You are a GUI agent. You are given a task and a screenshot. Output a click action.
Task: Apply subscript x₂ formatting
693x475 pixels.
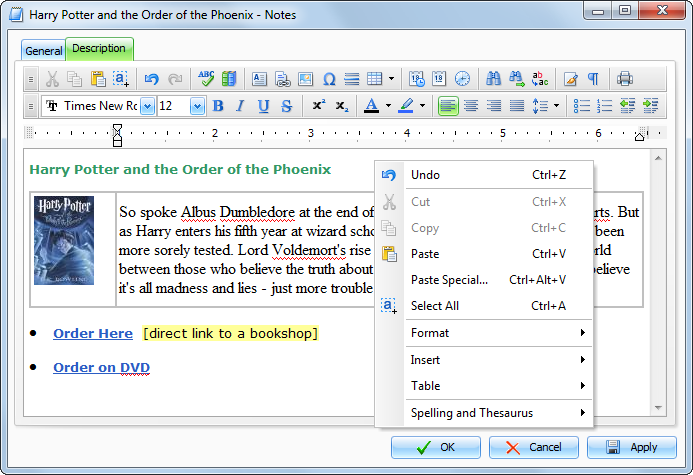(342, 106)
